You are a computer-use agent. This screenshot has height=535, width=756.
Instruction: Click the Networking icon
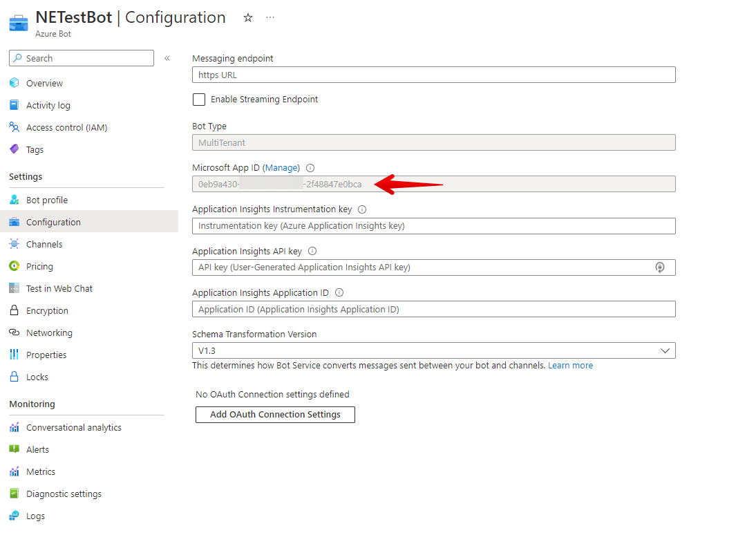click(x=15, y=332)
